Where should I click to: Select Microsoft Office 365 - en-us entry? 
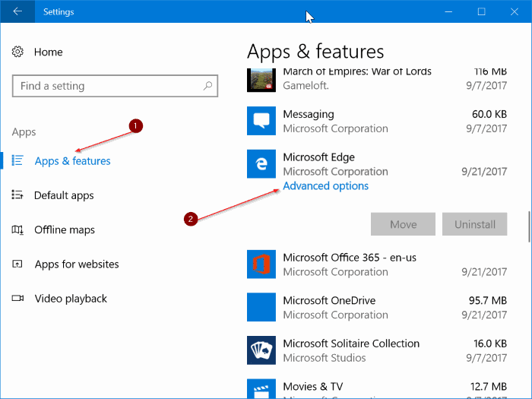[350, 258]
